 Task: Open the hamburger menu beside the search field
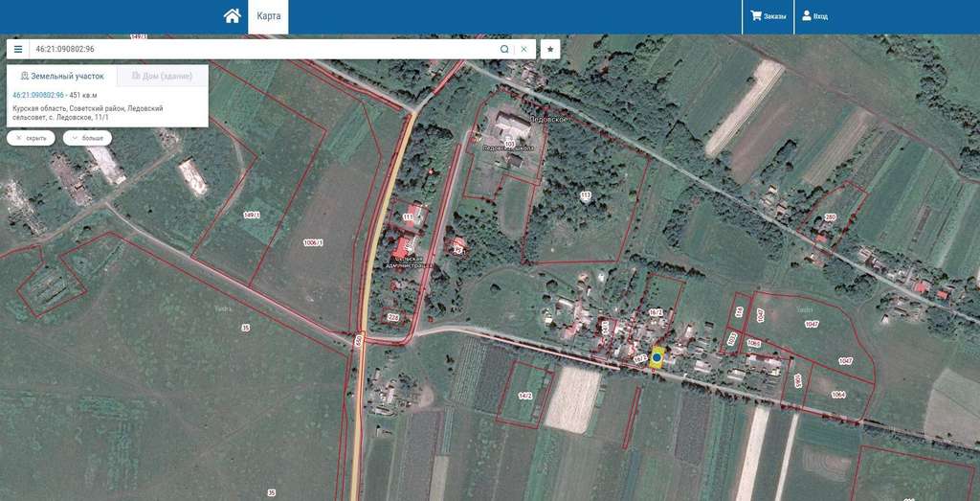(x=17, y=49)
